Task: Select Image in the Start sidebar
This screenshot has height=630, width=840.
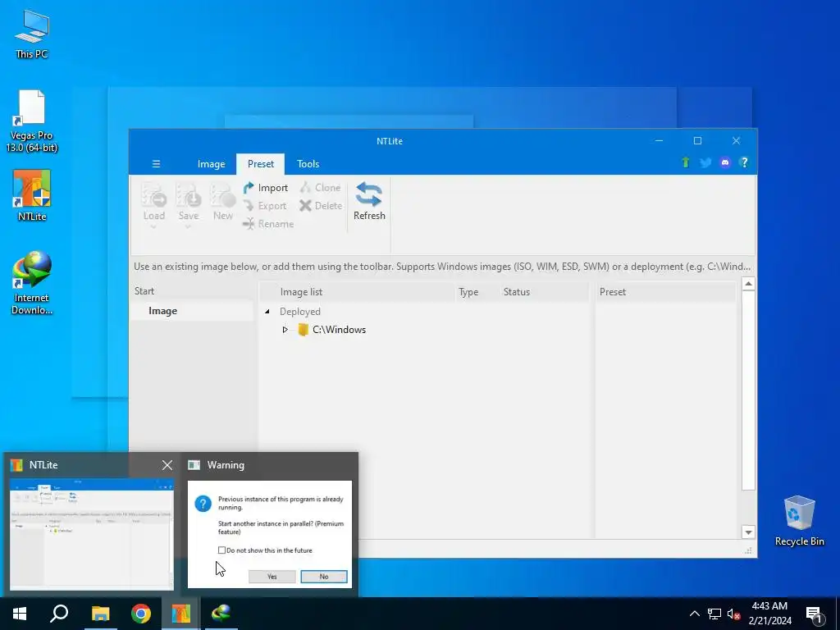Action: 163,311
